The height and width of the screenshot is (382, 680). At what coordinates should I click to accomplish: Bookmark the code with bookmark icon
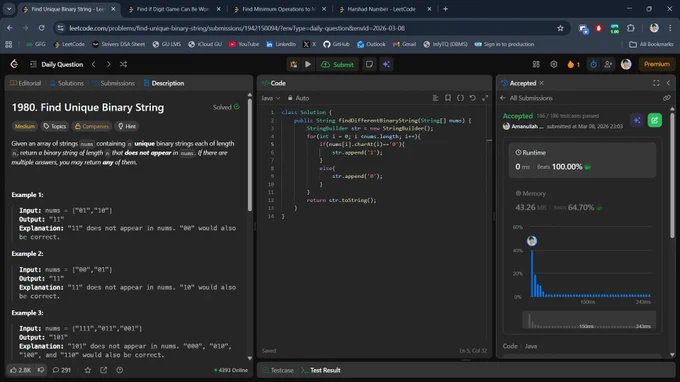click(x=448, y=98)
